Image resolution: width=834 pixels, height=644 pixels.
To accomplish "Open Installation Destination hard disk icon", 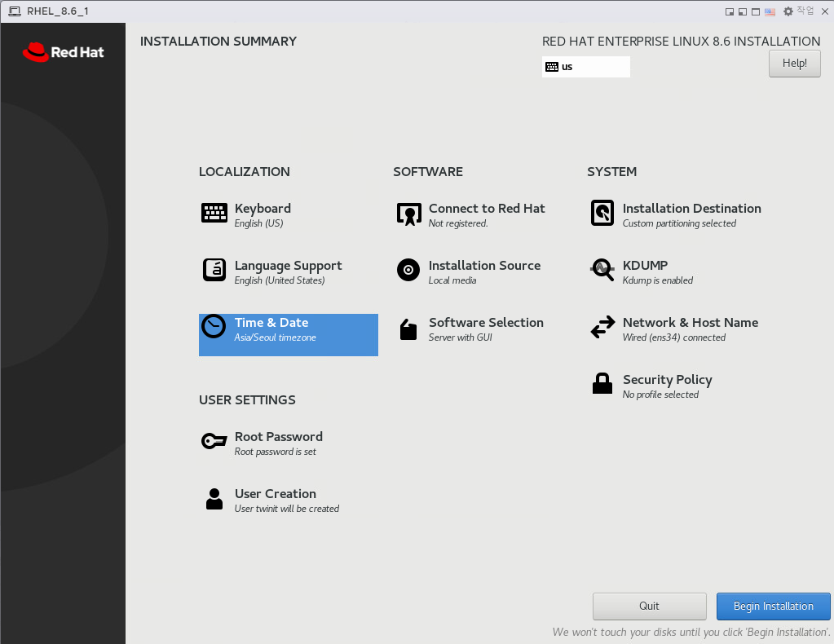I will (602, 213).
